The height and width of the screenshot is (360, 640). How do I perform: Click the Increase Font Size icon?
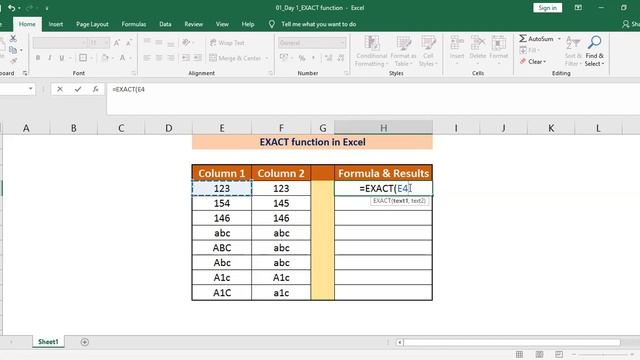117,43
